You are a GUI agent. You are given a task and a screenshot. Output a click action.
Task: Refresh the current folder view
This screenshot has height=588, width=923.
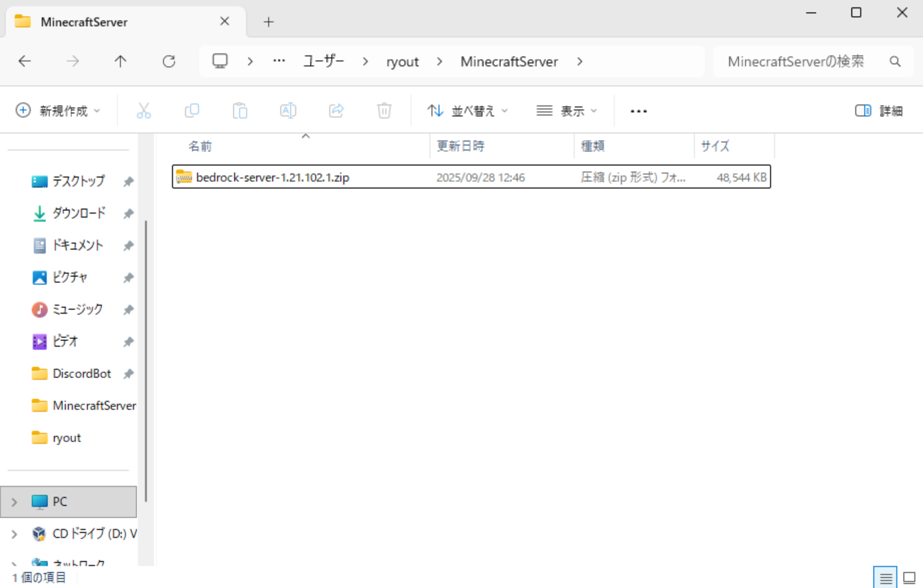click(169, 61)
